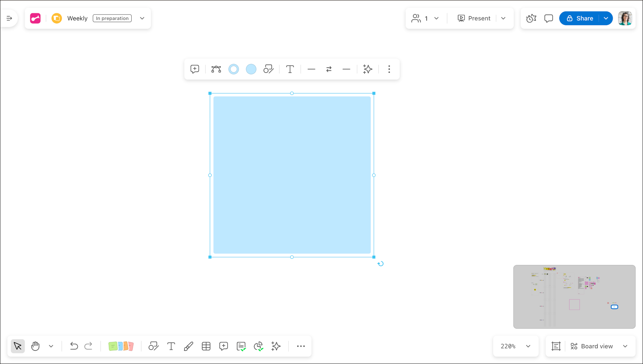Start presenting with the Present button
Screen dimensions: 643x364
[474, 18]
